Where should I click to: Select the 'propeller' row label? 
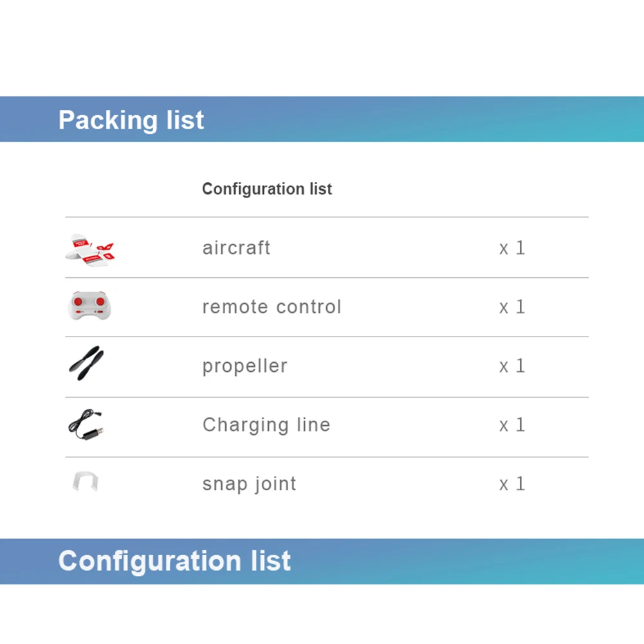[244, 366]
